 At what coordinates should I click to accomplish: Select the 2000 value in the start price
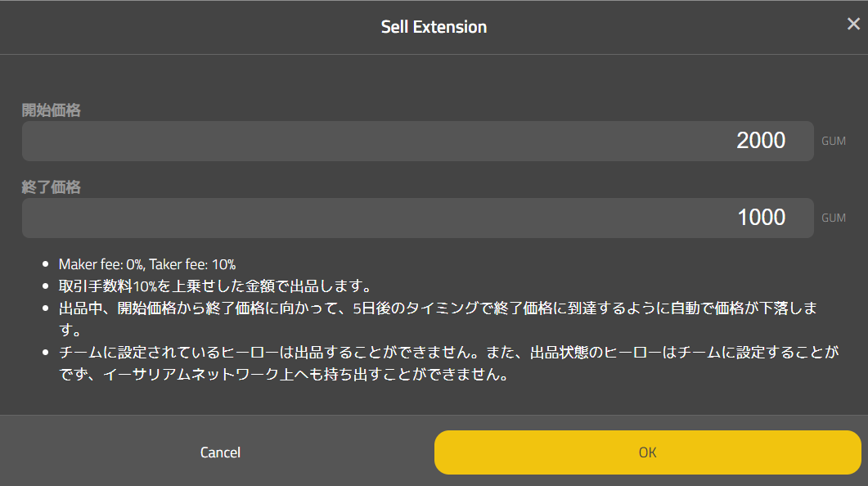(x=761, y=141)
